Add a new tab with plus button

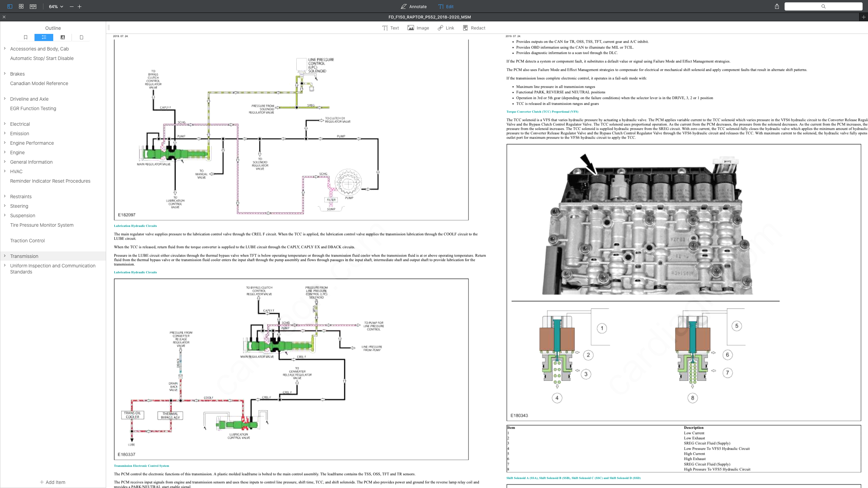click(864, 17)
